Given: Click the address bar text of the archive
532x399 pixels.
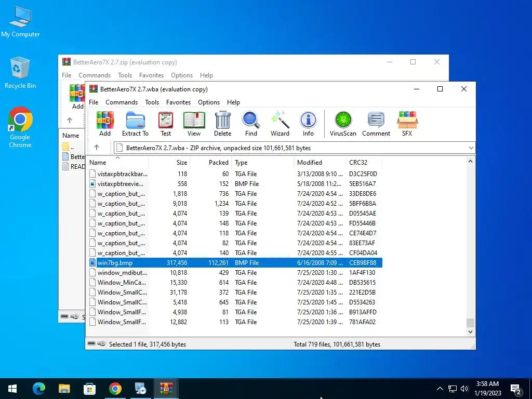Looking at the screenshot, I should click(x=218, y=148).
